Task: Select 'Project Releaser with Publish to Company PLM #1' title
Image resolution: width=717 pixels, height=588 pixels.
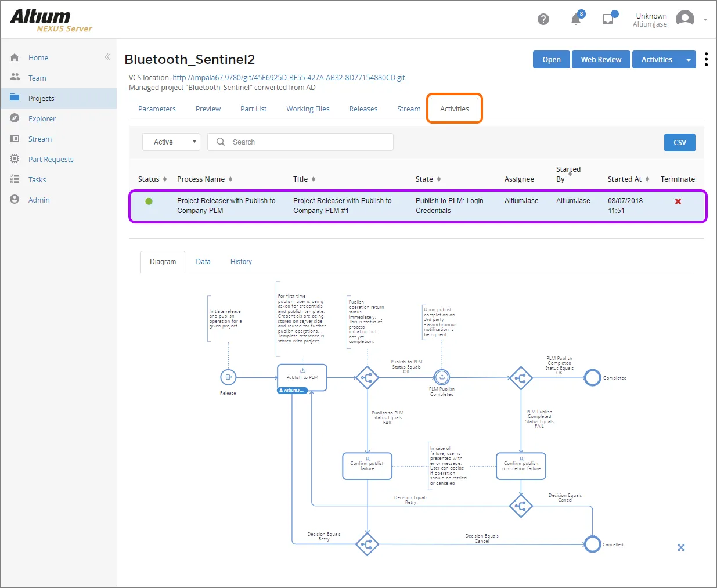Action: tap(343, 205)
